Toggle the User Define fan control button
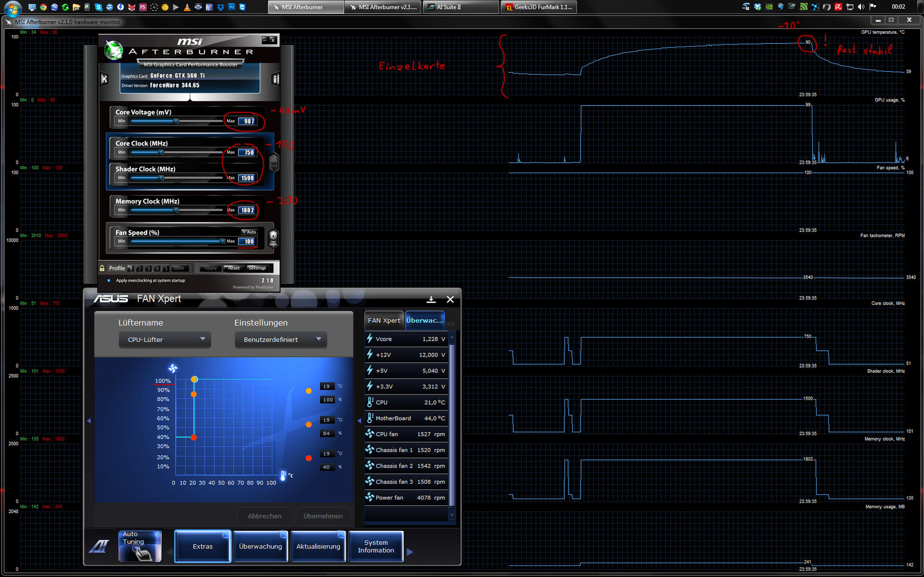The width and height of the screenshot is (924, 577). tap(273, 238)
